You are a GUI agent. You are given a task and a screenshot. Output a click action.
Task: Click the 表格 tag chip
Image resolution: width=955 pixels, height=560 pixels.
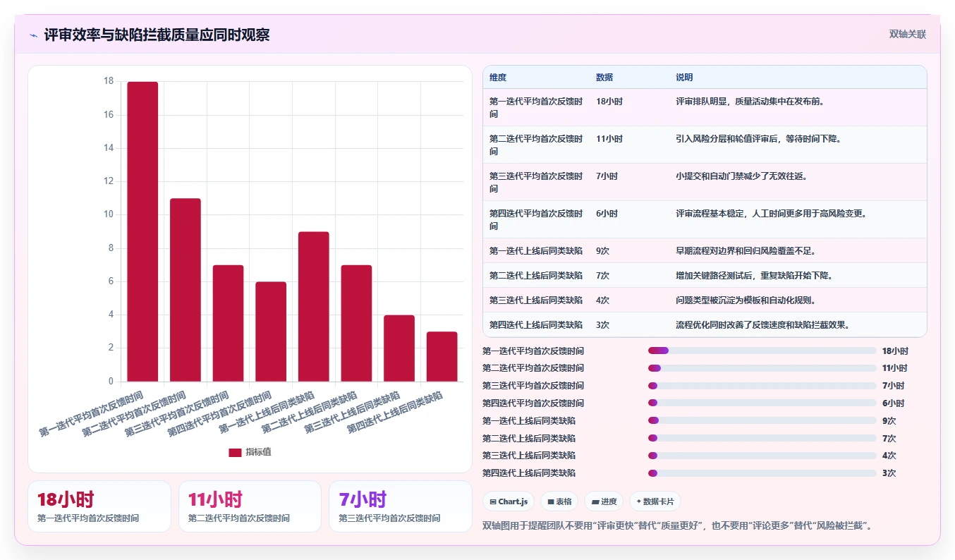(x=559, y=501)
